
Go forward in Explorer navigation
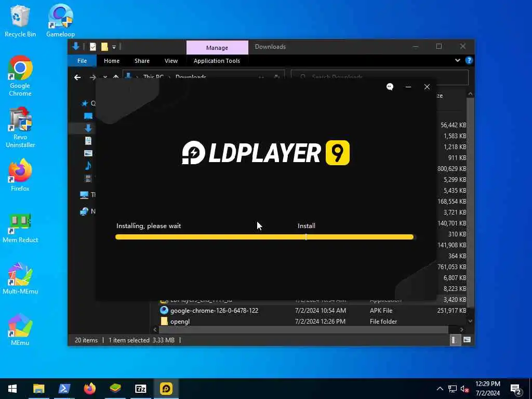(x=92, y=77)
